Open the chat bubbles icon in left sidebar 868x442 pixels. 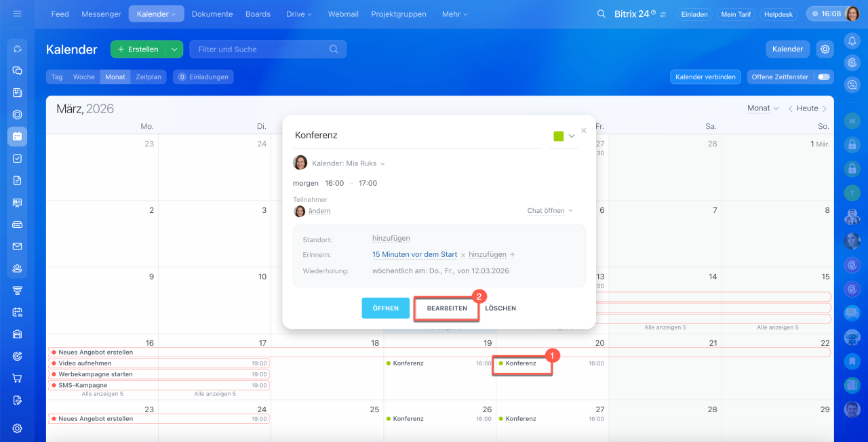[x=18, y=71]
